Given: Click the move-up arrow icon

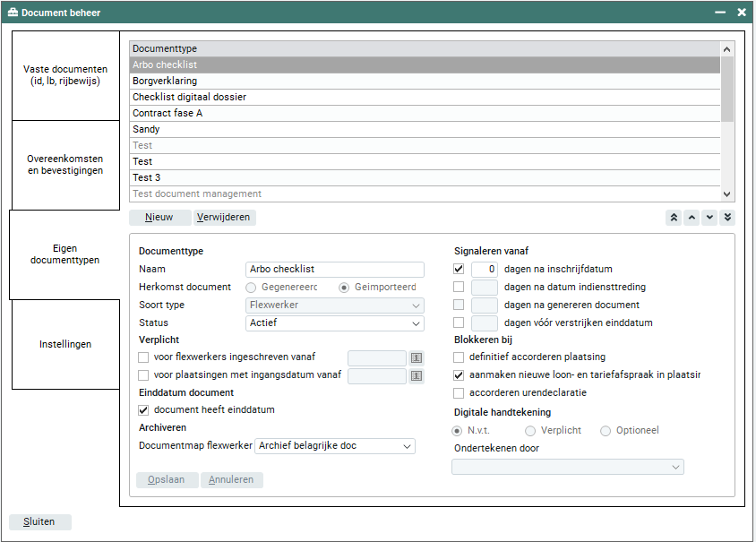Looking at the screenshot, I should (692, 218).
